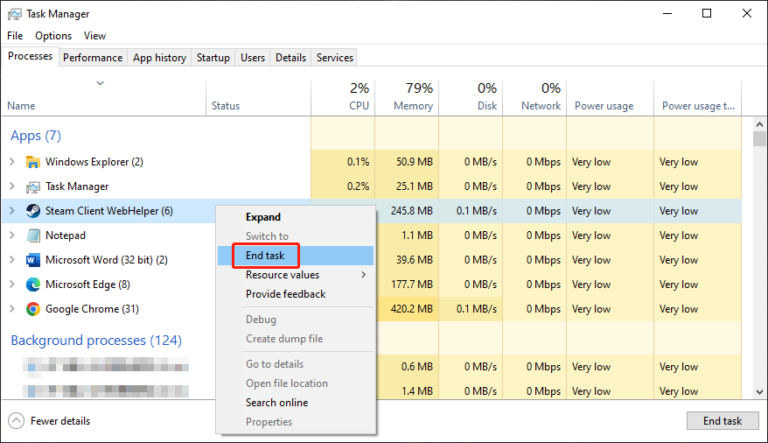Image resolution: width=768 pixels, height=443 pixels.
Task: Open the Startup tab
Action: pyautogui.click(x=213, y=58)
